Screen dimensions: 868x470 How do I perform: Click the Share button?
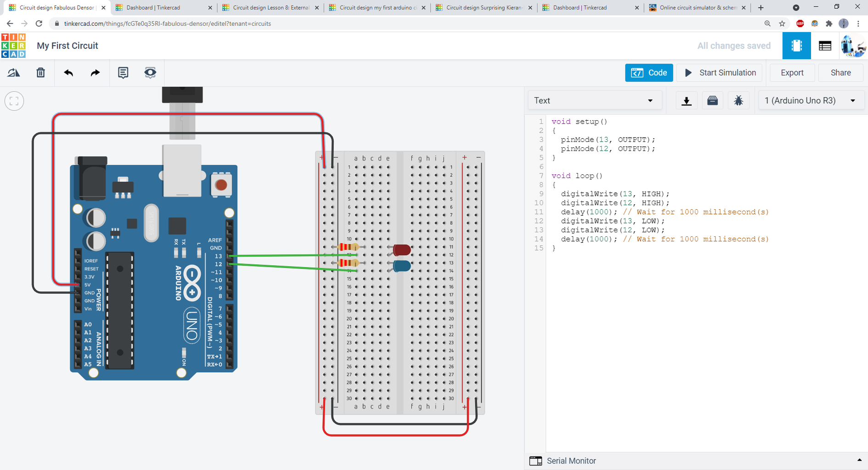840,73
